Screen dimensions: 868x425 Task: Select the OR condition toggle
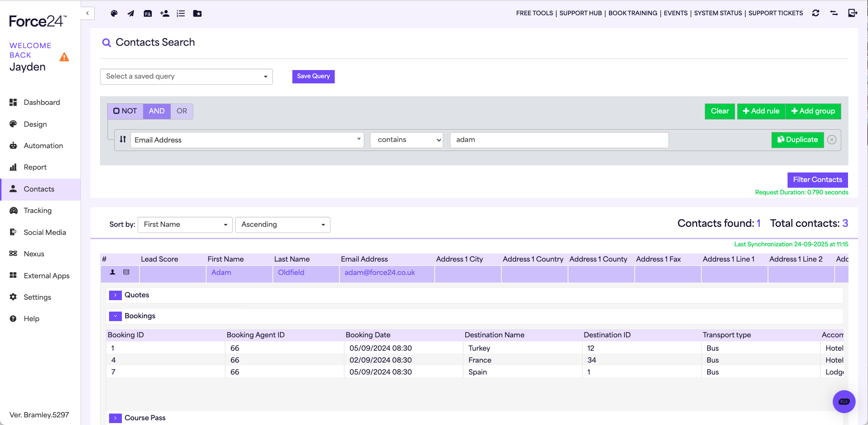click(x=182, y=111)
